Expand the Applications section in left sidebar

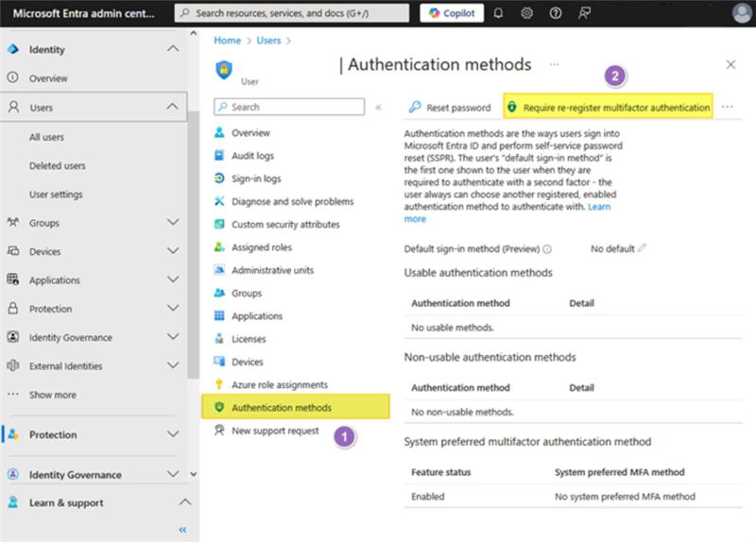173,279
